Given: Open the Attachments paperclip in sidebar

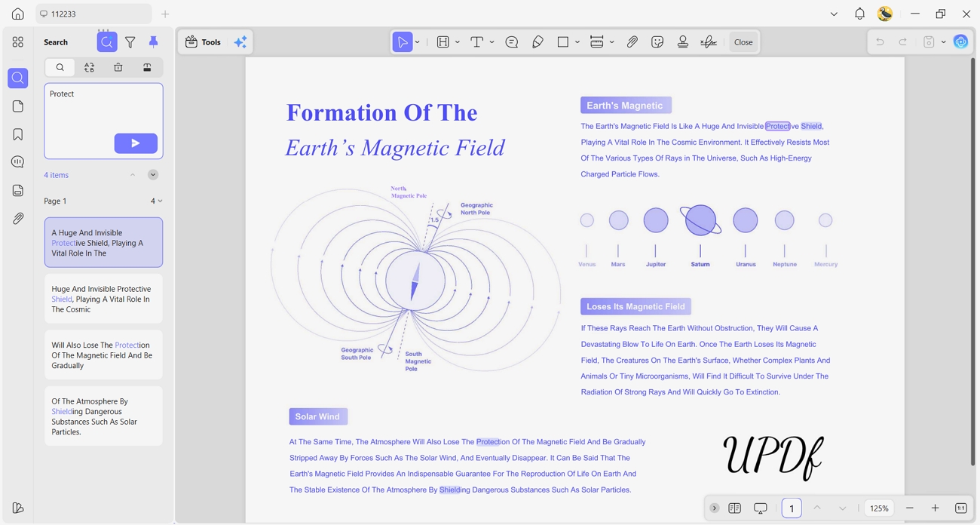Looking at the screenshot, I should [17, 218].
